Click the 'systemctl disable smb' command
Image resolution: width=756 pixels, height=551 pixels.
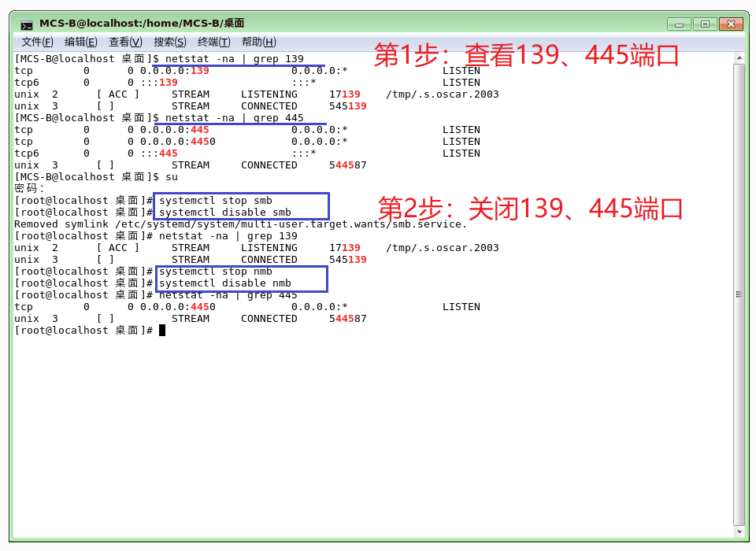pos(225,212)
